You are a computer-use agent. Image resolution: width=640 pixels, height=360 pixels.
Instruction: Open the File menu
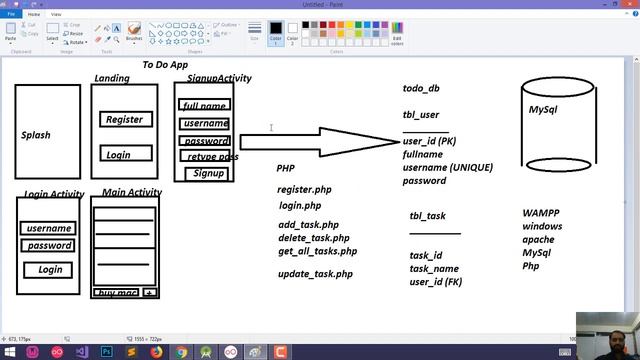coord(11,14)
